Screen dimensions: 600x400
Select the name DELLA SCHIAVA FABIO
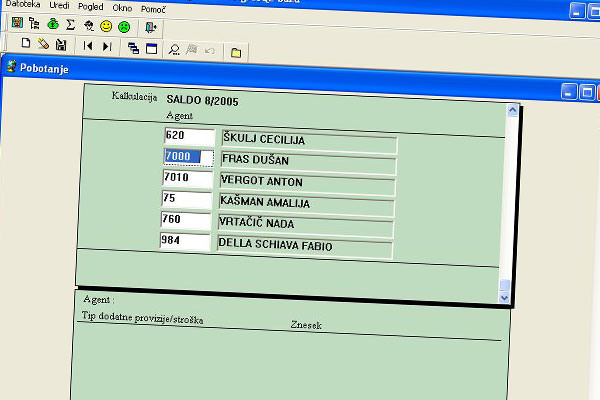pos(275,245)
